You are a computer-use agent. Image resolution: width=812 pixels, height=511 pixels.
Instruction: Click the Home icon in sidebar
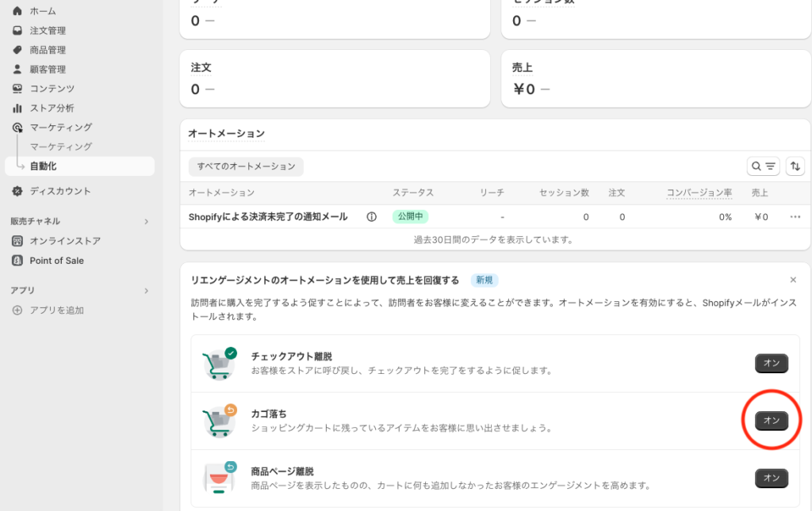point(17,11)
